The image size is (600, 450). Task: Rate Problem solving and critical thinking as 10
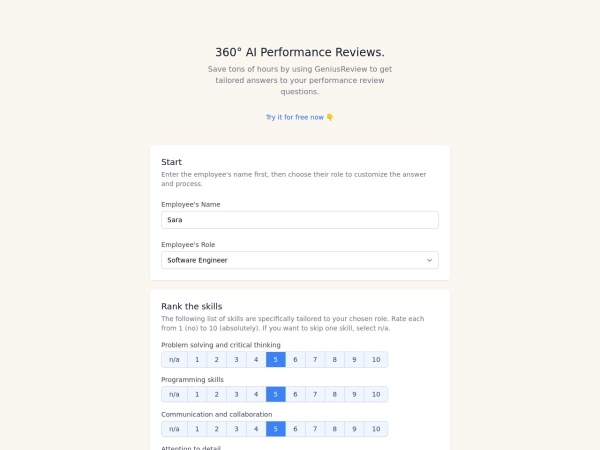tap(375, 360)
